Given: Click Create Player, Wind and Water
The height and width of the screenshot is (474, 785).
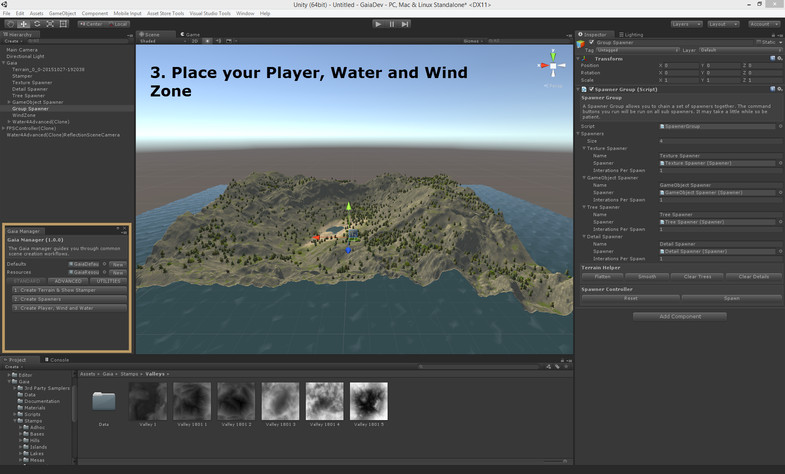Looking at the screenshot, I should click(69, 308).
